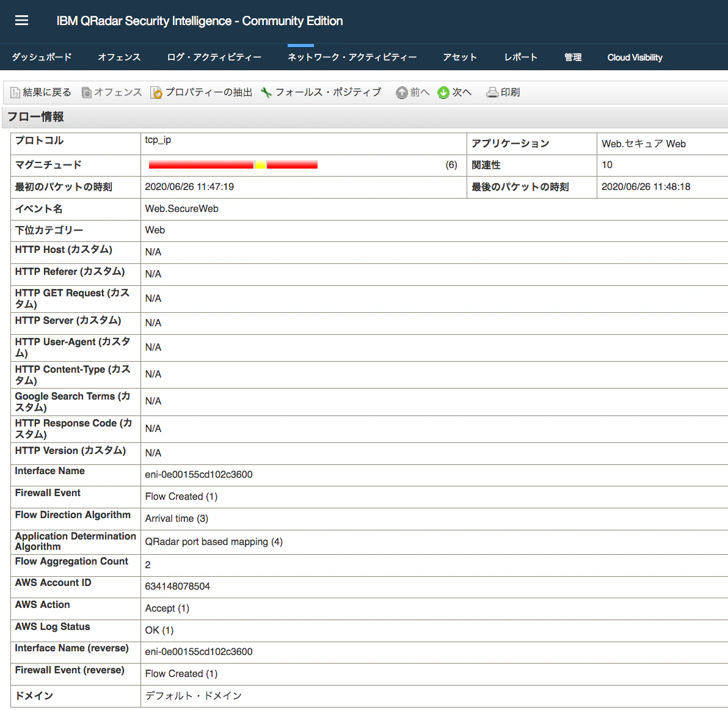Click the Interface Name (reverse) value
The width and height of the screenshot is (728, 710).
198,651
